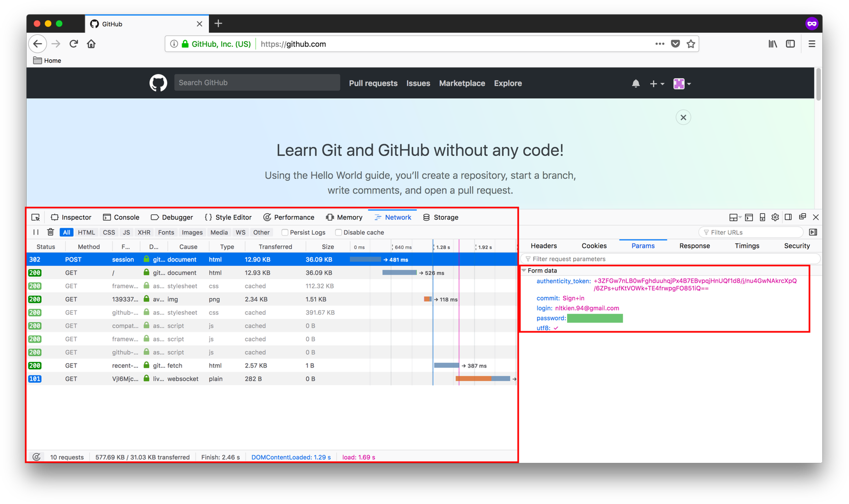Open the split console layout icon
849x504 pixels.
click(x=749, y=217)
